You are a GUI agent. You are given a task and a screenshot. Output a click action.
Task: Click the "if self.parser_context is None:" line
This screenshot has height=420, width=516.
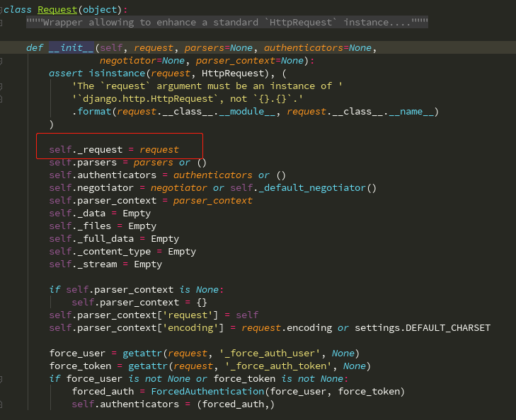(x=136, y=290)
